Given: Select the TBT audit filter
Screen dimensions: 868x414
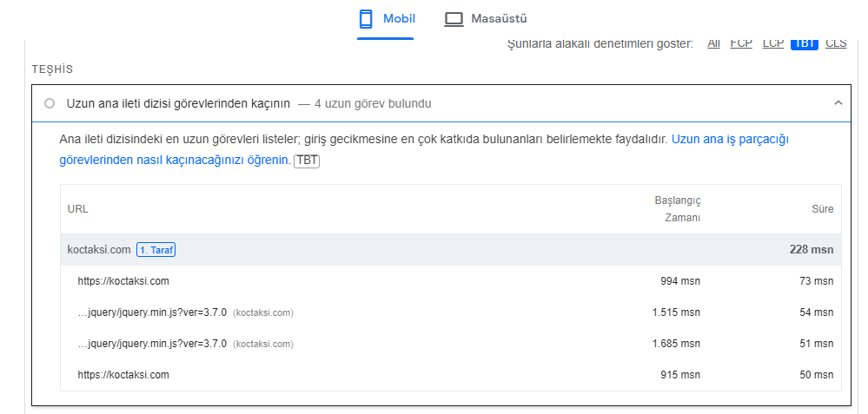Looking at the screenshot, I should click(805, 43).
